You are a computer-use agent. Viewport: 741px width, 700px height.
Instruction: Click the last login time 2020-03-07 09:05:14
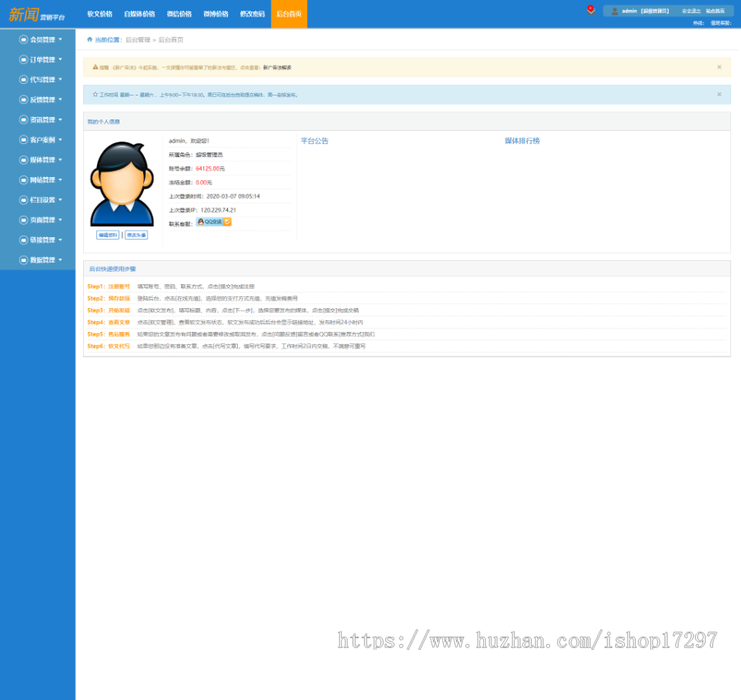pyautogui.click(x=233, y=196)
